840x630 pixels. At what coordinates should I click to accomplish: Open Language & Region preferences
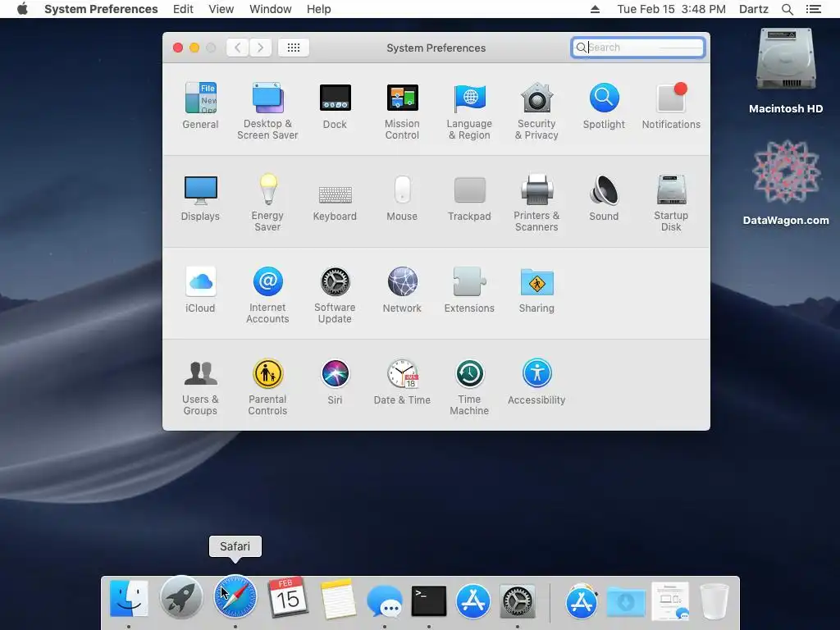[469, 111]
